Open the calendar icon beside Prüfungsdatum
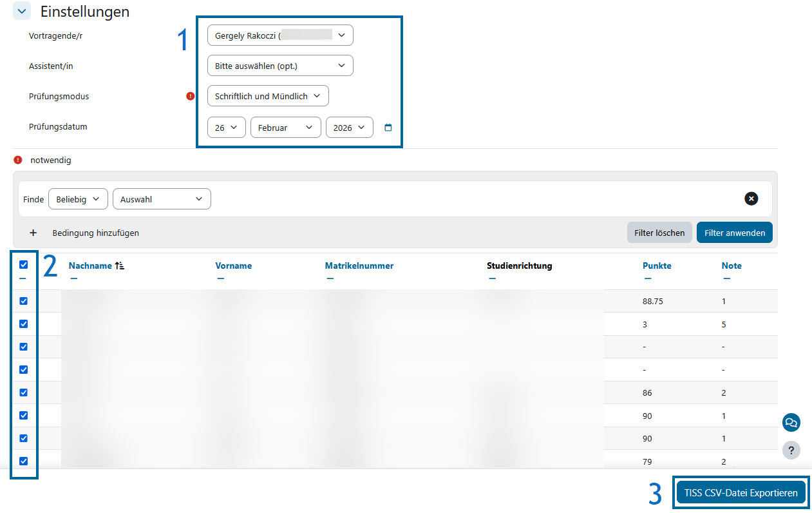Image resolution: width=812 pixels, height=513 pixels. [388, 128]
